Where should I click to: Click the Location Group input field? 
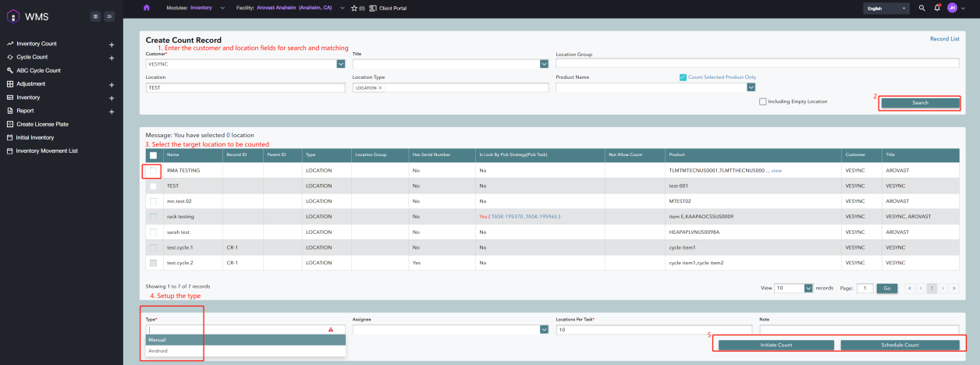[x=757, y=64]
